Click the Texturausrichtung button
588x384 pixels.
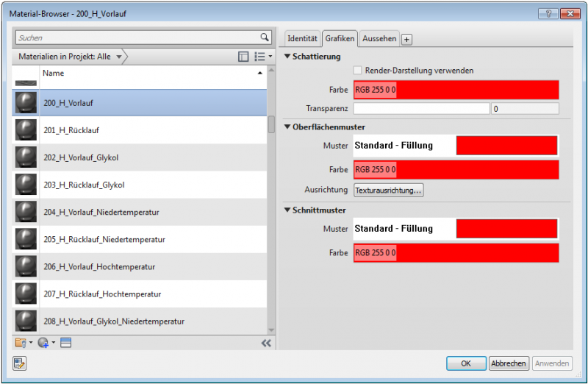pos(389,191)
